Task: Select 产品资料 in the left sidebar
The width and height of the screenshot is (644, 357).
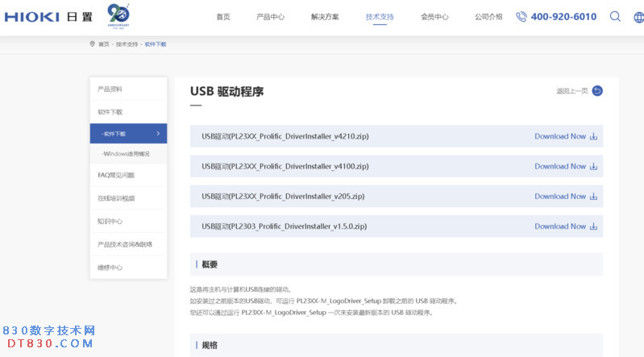Action: [x=110, y=89]
